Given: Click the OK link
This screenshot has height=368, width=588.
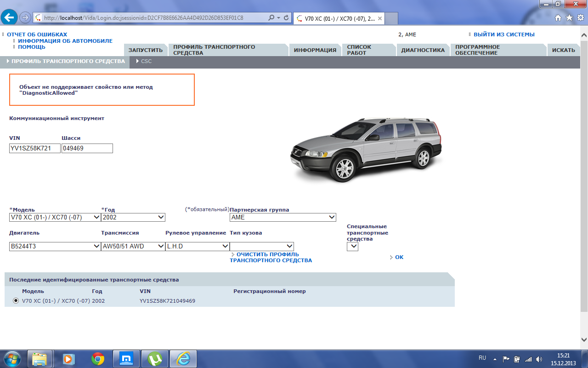Looking at the screenshot, I should pos(399,257).
